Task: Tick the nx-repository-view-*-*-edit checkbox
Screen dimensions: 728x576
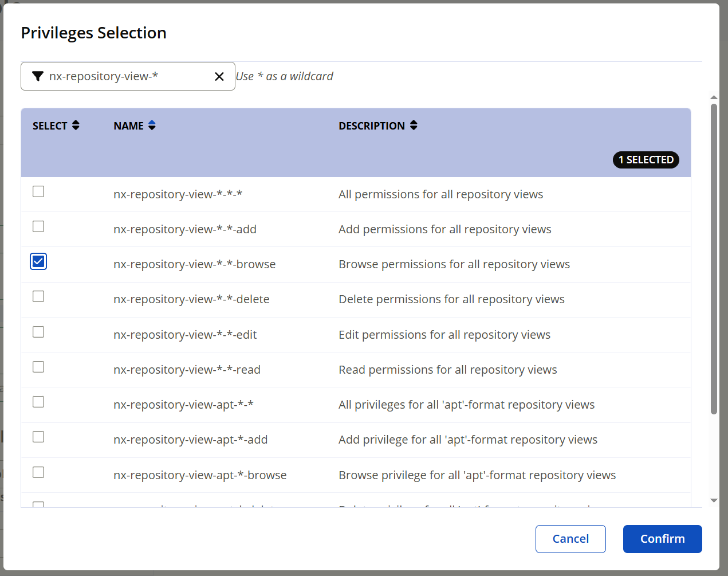Action: click(x=38, y=332)
